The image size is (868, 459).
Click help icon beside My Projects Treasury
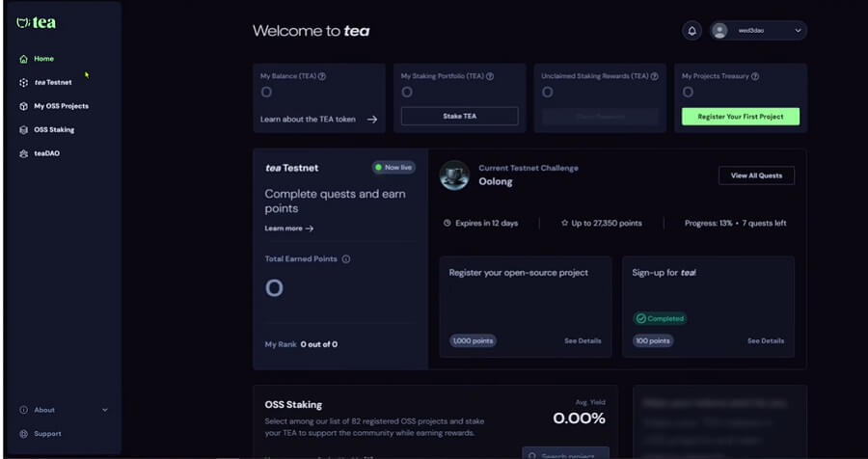point(755,76)
